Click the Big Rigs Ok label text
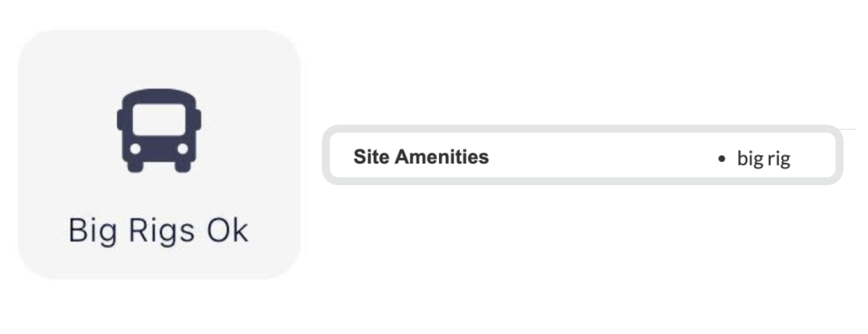The height and width of the screenshot is (334, 868). pos(159,231)
